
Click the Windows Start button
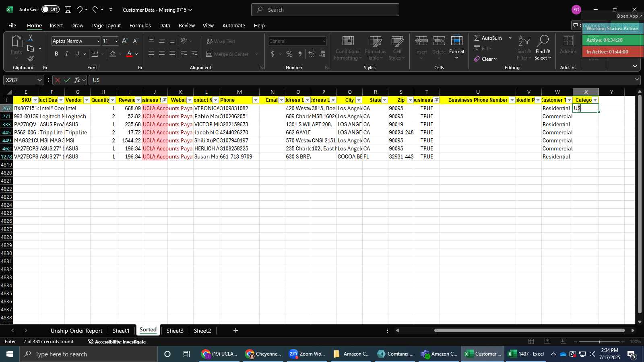(x=9, y=354)
